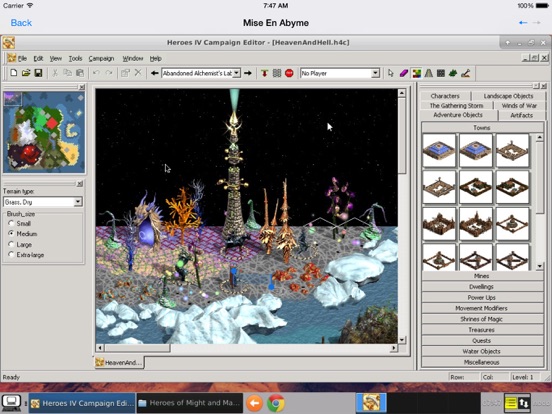The height and width of the screenshot is (414, 552).
Task: Click the editor icon left of File menu
Action: [x=11, y=58]
